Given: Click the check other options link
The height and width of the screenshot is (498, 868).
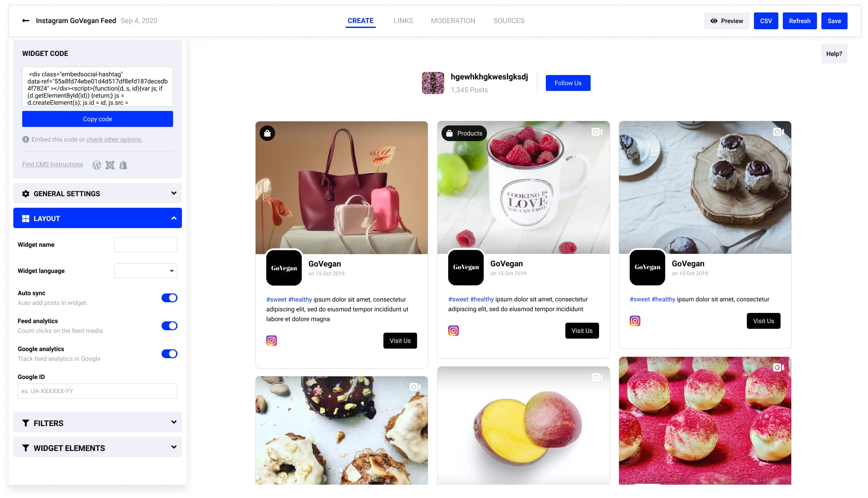Looking at the screenshot, I should (x=114, y=139).
